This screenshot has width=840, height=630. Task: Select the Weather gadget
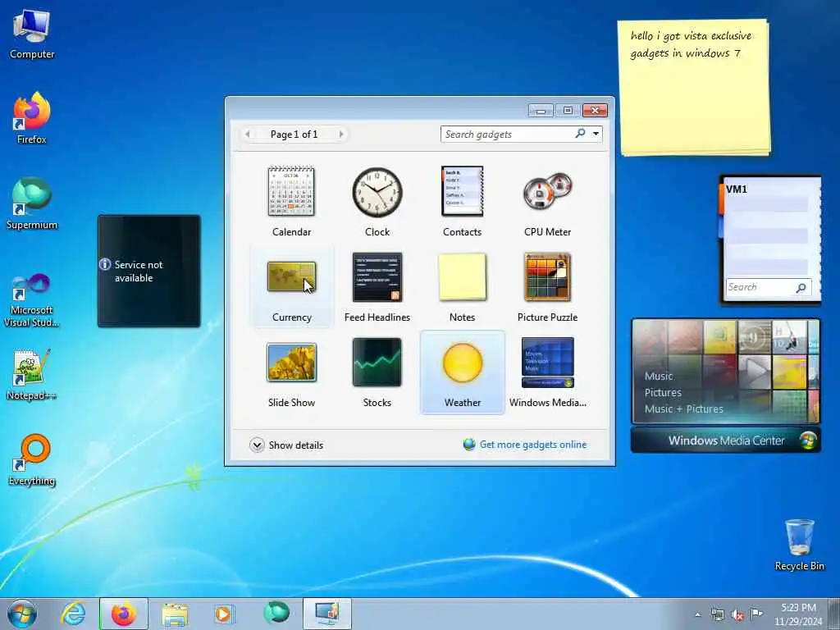coord(463,372)
